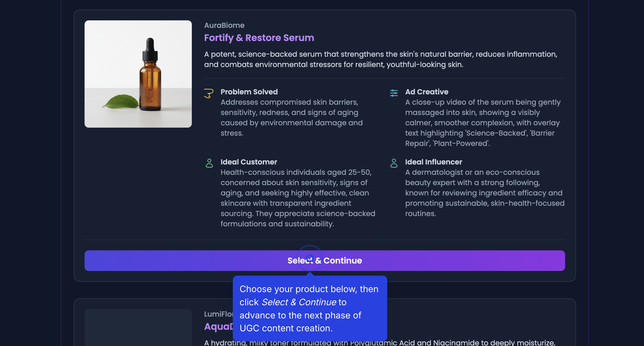Screen dimensions: 644x346
Task: Click the Ad Creative sliders icon
Action: 394,93
